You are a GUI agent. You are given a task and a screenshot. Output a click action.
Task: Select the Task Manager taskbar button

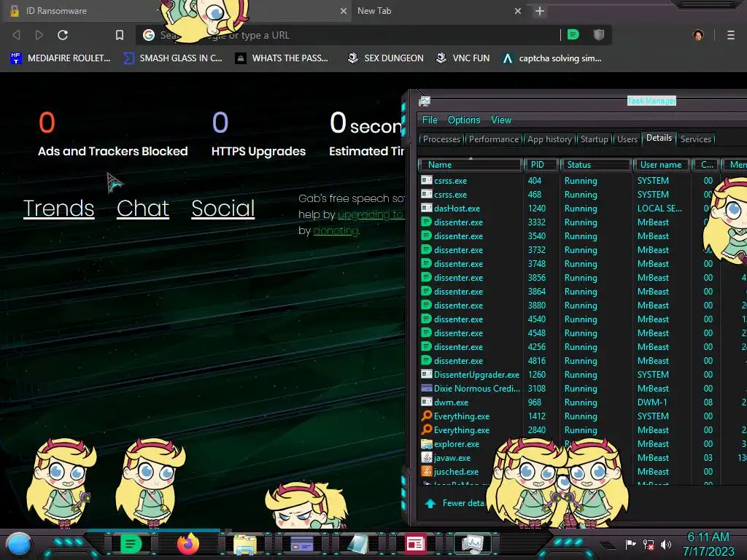[x=472, y=544]
